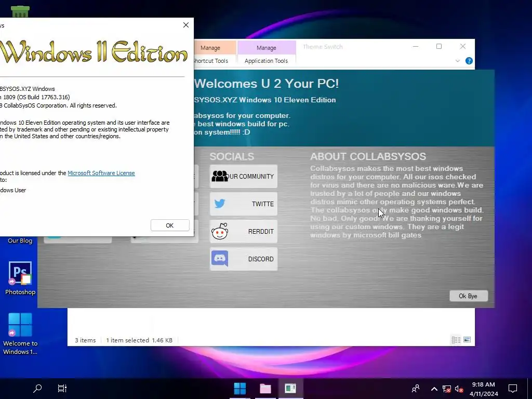The height and width of the screenshot is (399, 532).
Task: Open taskbar Search magnifier
Action: point(37,389)
